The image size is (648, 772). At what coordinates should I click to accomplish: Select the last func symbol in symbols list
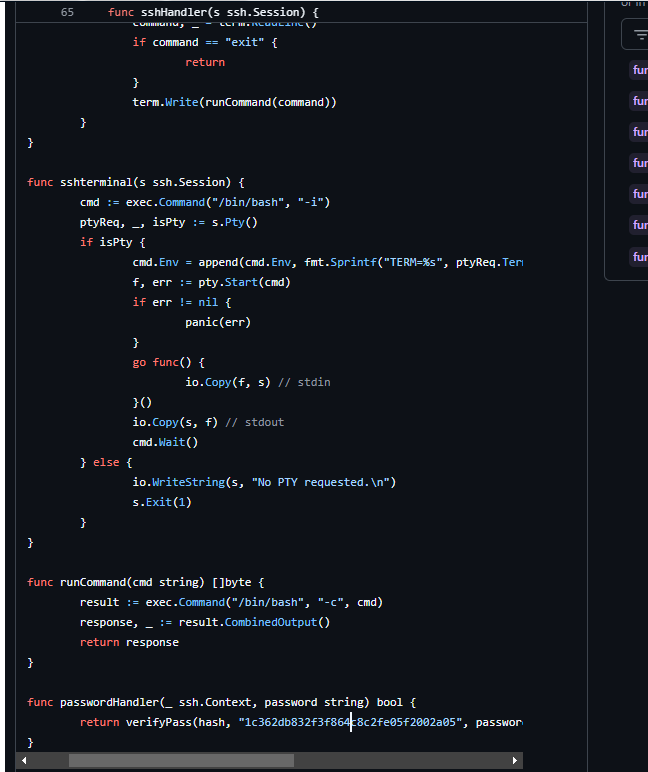(x=639, y=257)
